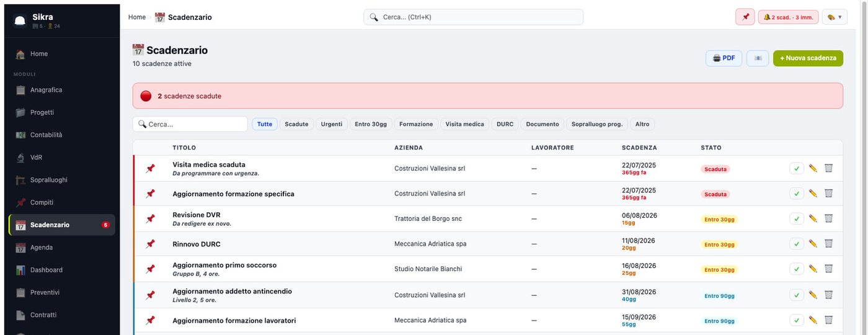The width and height of the screenshot is (868, 335).
Task: Open the bell alert '2 scad. · 3 imm.'
Action: (788, 17)
